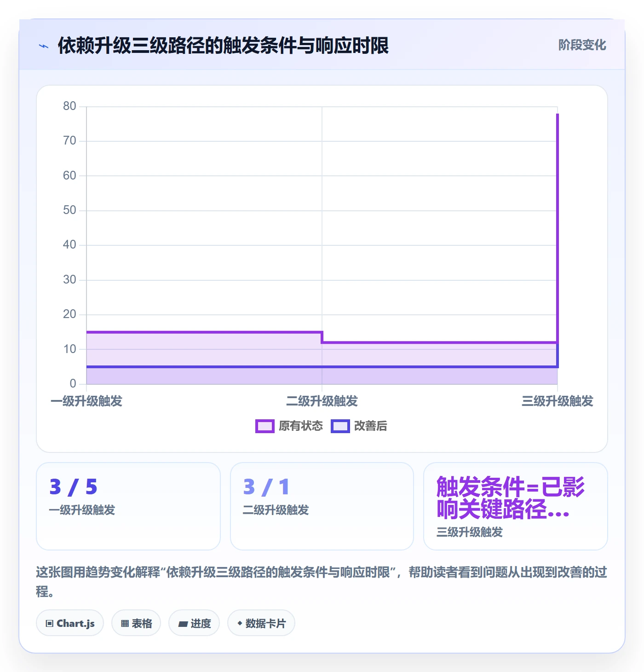Toggle the 原有状态 legend swatch
Screen dimensions: 644x672
(264, 426)
